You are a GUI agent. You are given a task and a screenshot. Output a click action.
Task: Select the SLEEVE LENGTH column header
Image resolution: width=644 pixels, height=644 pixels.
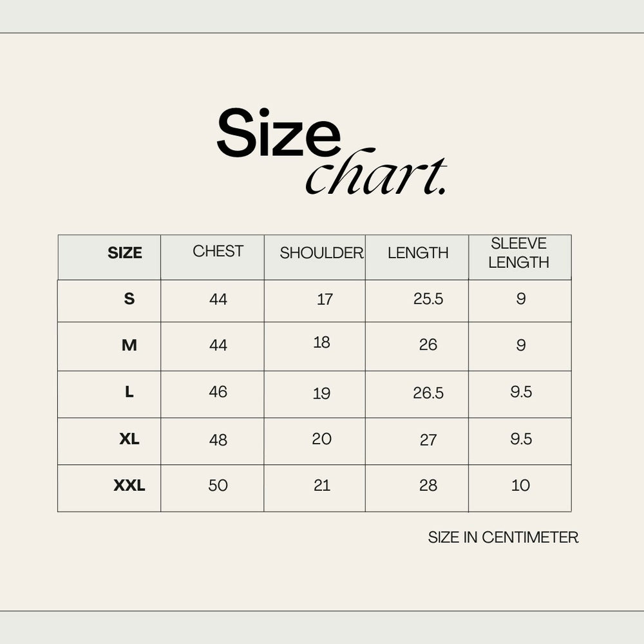[x=518, y=253]
